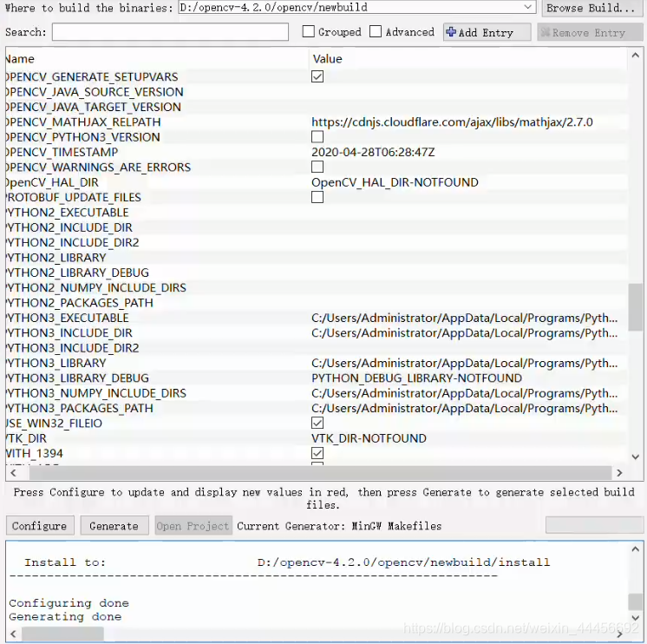The width and height of the screenshot is (647, 644).
Task: Click the output log vertical scrollbar thumb
Action: point(636,601)
